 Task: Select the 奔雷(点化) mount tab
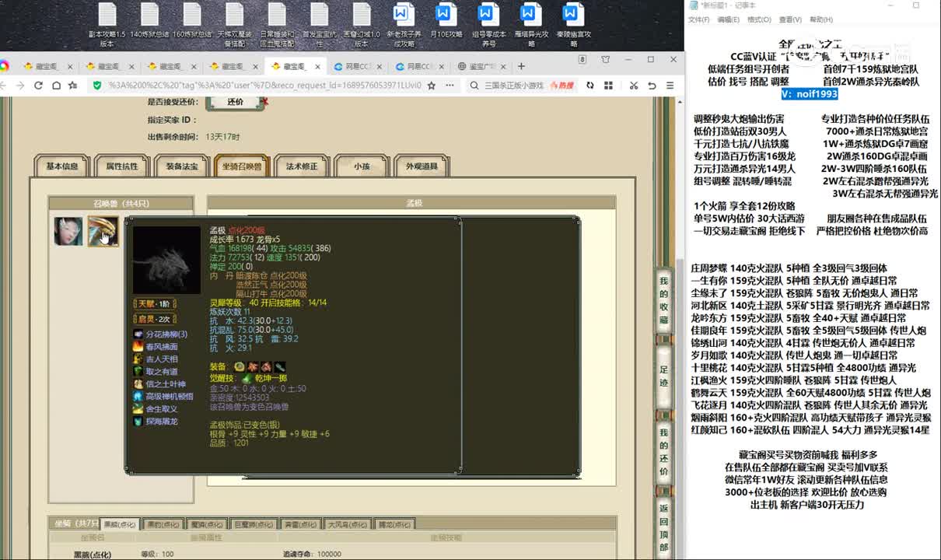point(299,525)
